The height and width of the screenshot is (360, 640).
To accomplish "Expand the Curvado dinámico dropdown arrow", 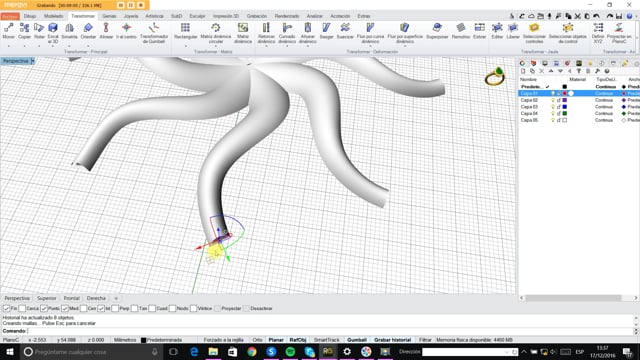I will 287,46.
